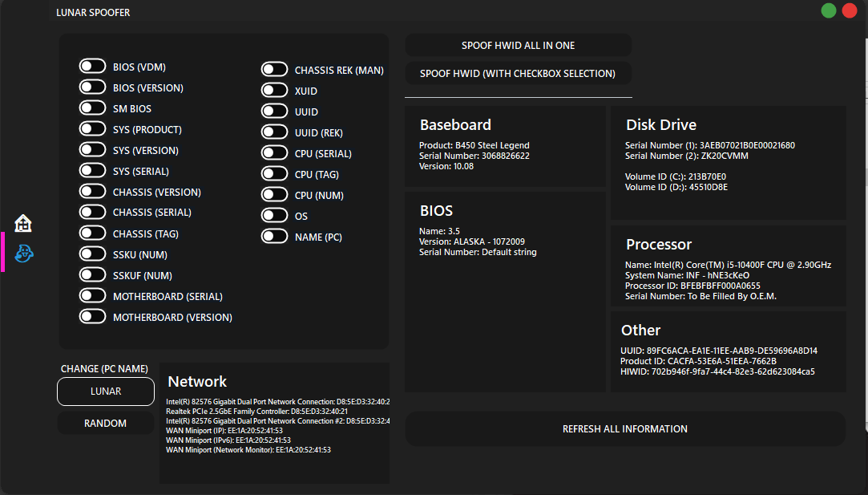Screen dimensions: 868x495
Task: Turn on CHASSIS REK (MAN) switch
Action: pos(275,69)
